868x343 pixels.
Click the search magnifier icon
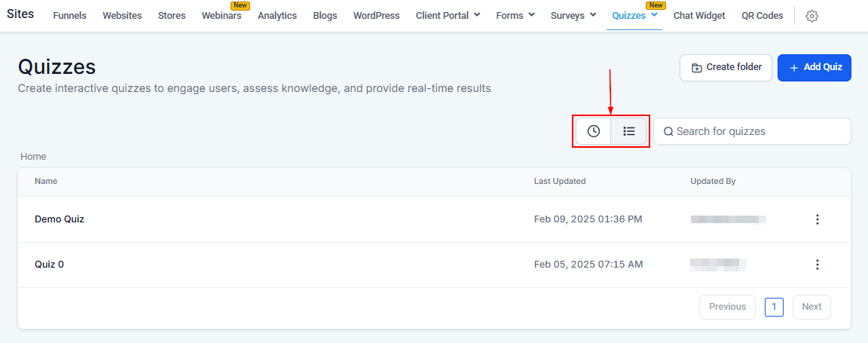pyautogui.click(x=668, y=131)
